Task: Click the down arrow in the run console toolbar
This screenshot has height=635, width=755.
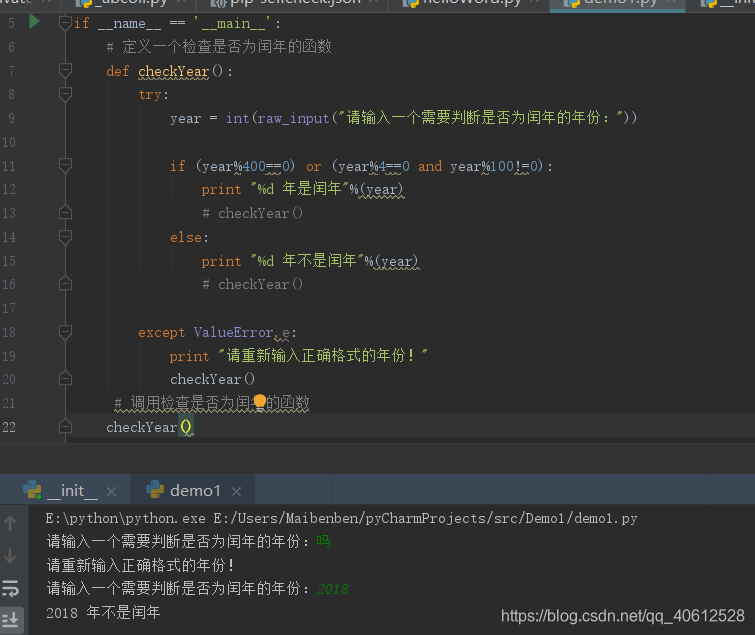Action: [10, 556]
